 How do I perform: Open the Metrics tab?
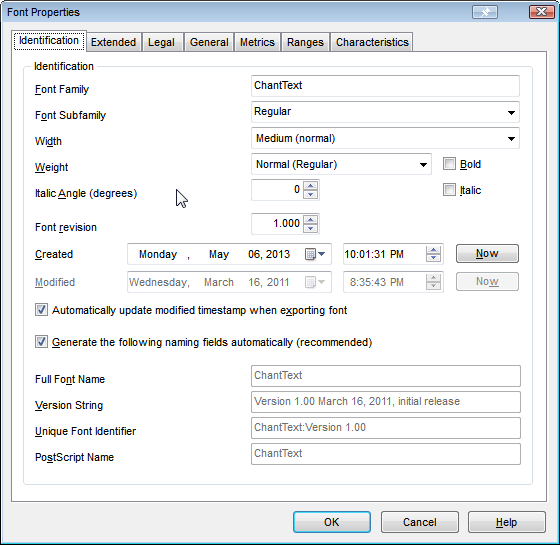click(x=257, y=42)
